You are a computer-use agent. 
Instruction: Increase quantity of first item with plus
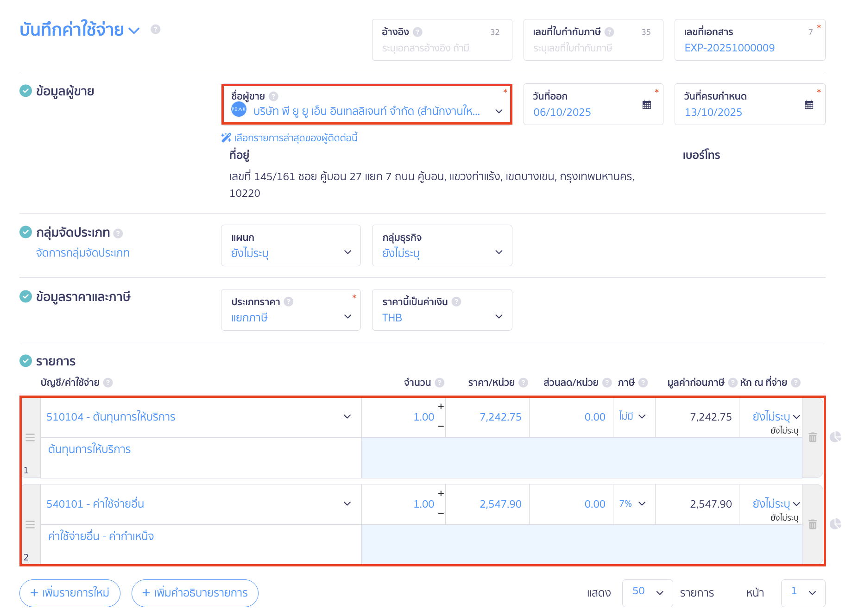[441, 407]
